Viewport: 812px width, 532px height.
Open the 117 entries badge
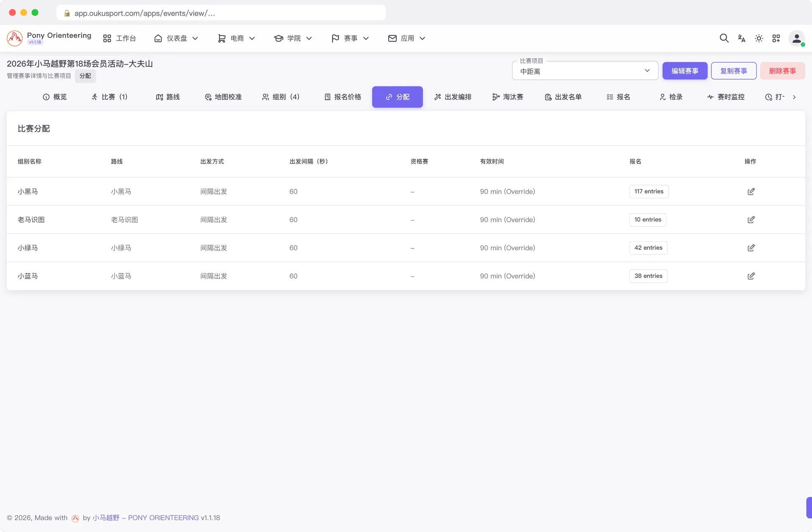point(649,191)
